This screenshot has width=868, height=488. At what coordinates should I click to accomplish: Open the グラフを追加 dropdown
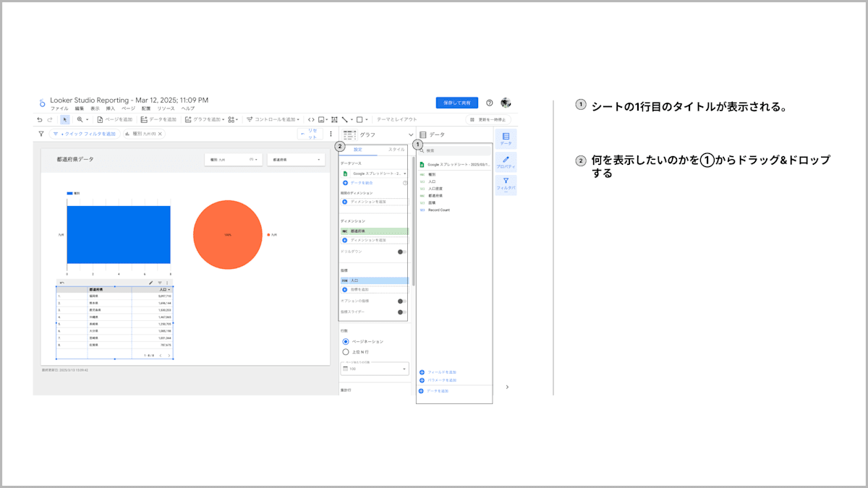pos(205,119)
